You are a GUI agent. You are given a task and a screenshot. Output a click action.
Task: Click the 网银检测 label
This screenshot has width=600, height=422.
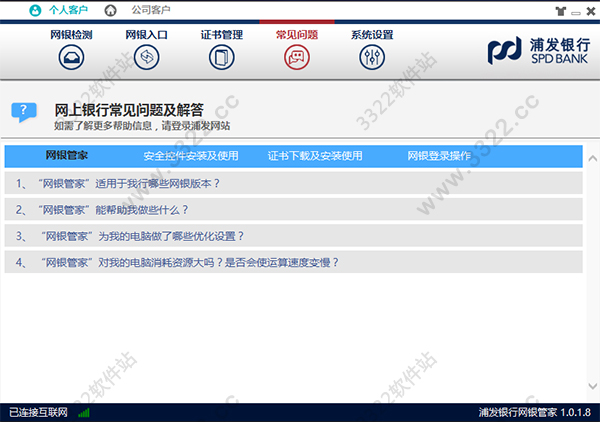pos(71,35)
